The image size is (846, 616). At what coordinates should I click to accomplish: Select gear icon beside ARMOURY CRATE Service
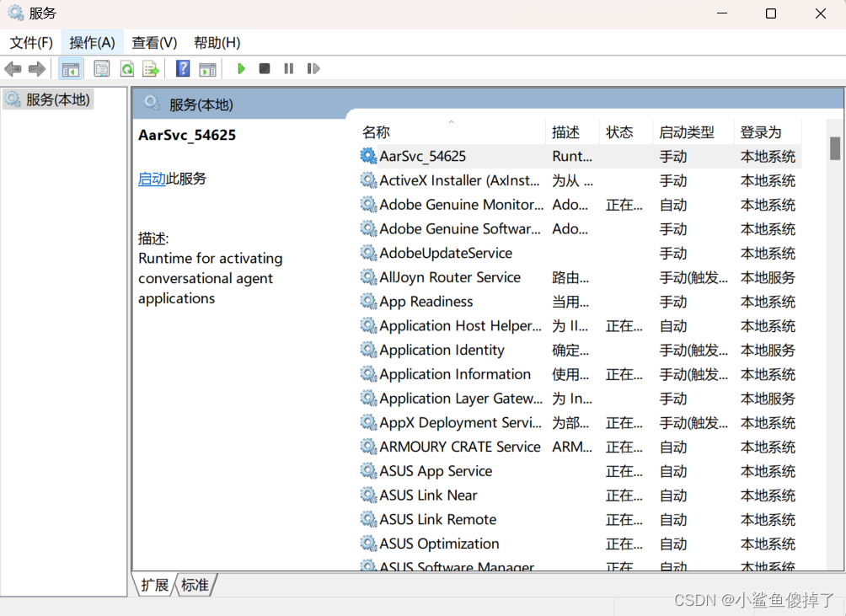coord(368,447)
